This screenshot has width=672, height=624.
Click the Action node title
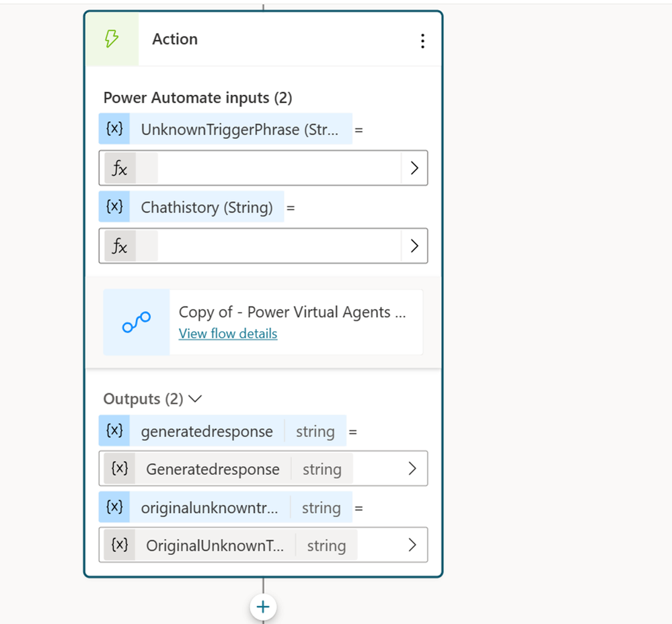coord(175,39)
